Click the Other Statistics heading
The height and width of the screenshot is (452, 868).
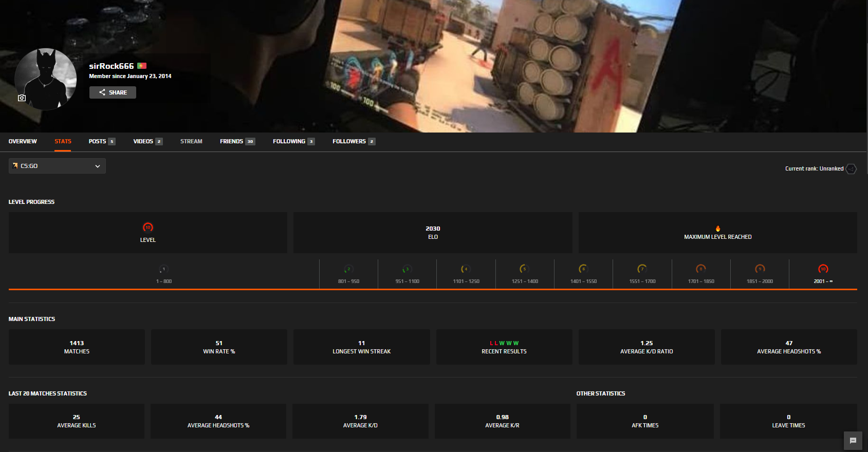[x=601, y=393]
